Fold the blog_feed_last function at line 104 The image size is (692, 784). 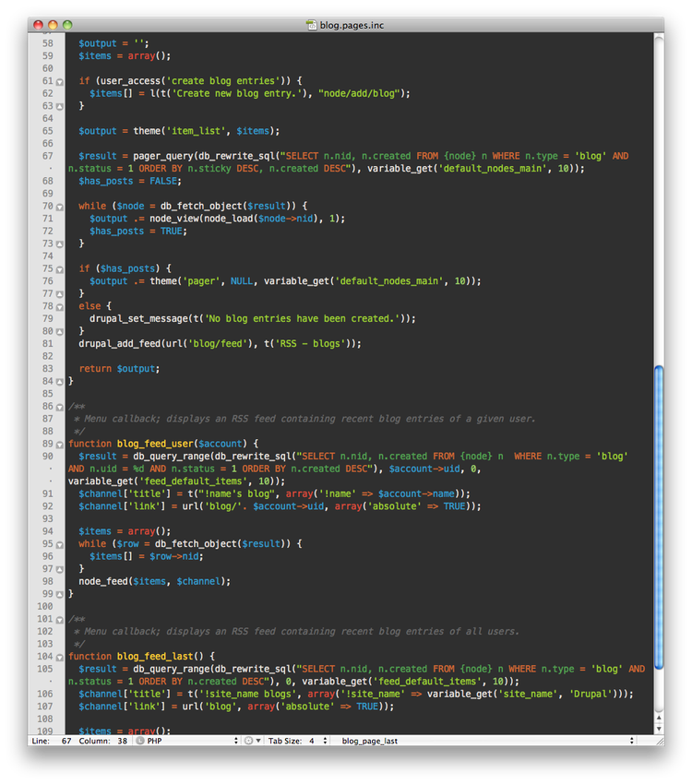click(59, 658)
